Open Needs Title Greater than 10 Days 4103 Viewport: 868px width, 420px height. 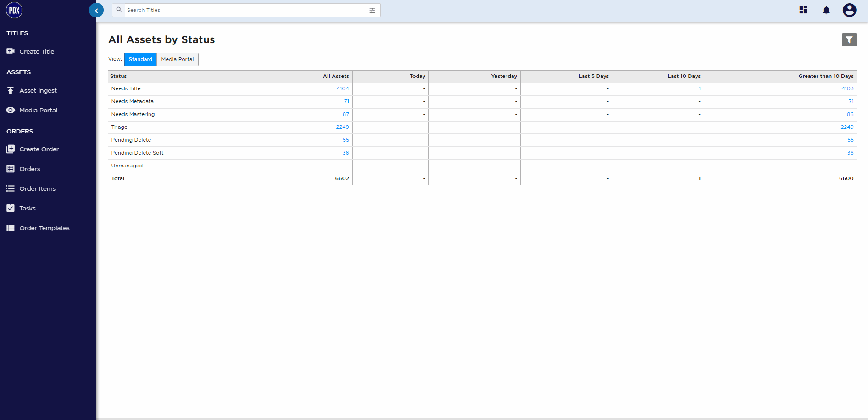(847, 88)
